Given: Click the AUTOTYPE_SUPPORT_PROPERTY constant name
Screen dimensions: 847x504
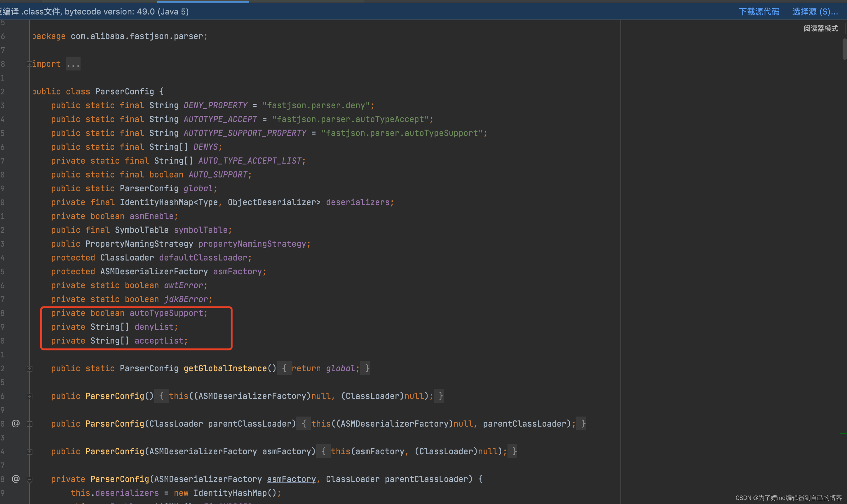Looking at the screenshot, I should 245,133.
